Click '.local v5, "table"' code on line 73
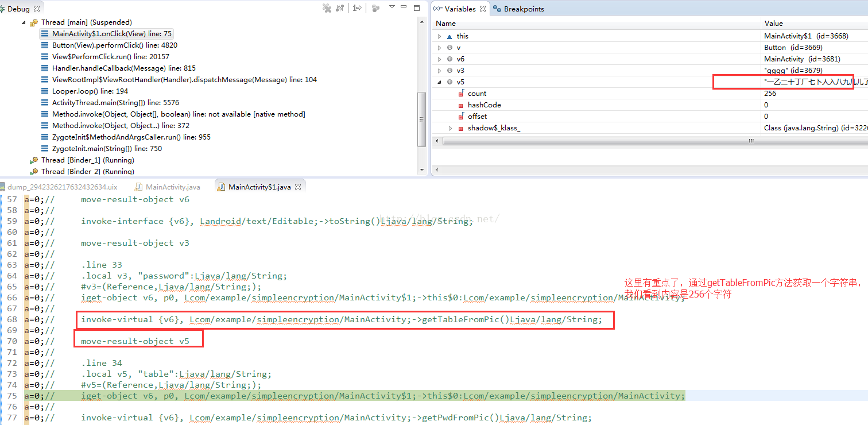Screen dimensions: 868x425 (176, 374)
